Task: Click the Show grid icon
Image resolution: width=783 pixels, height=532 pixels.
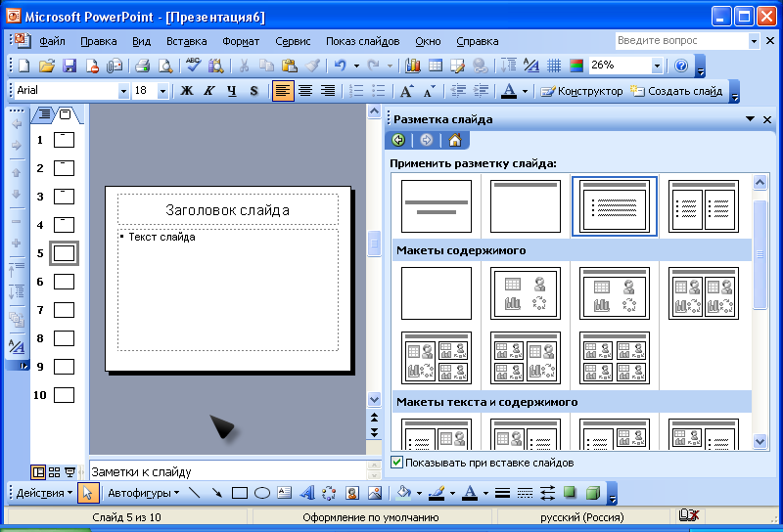Action: tap(554, 66)
